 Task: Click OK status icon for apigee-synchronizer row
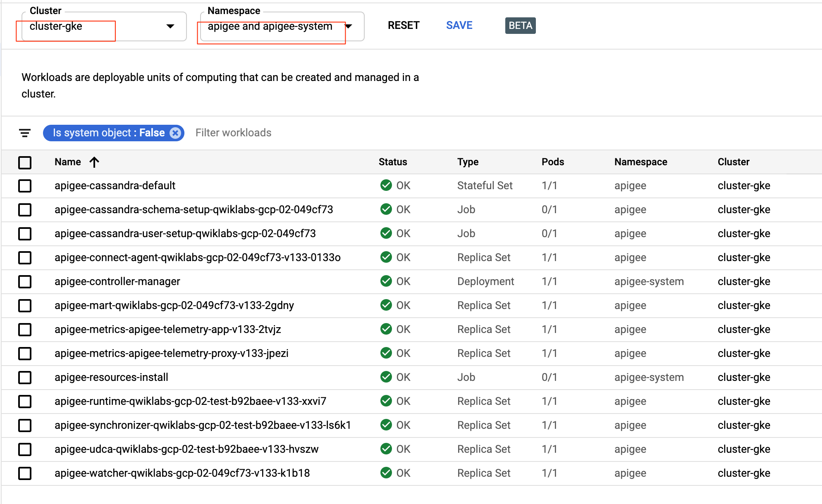point(386,425)
